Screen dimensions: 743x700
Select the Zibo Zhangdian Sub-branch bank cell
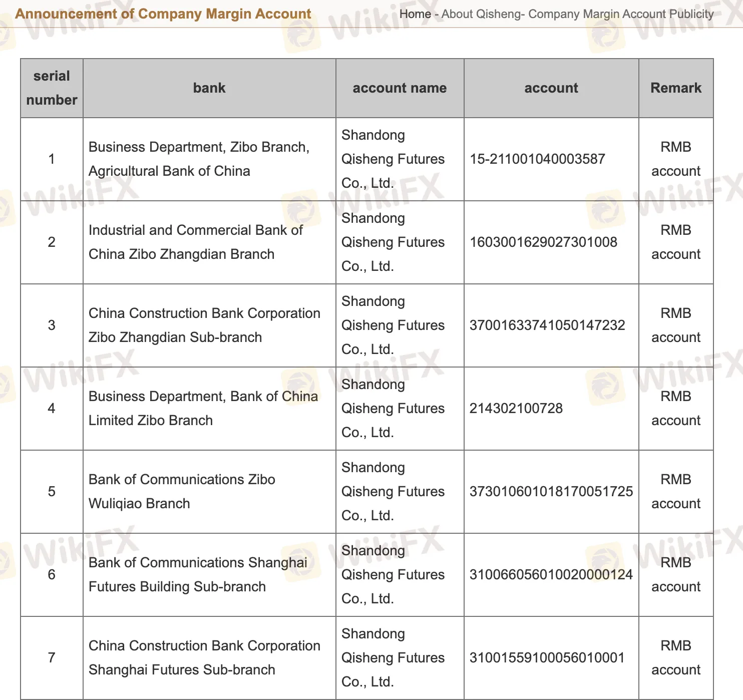[204, 325]
